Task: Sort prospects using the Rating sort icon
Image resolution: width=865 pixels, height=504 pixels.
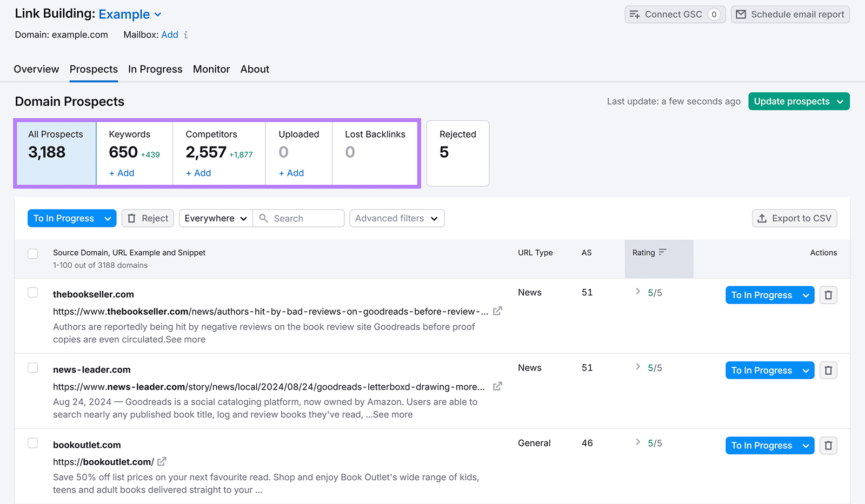Action: [x=662, y=252]
